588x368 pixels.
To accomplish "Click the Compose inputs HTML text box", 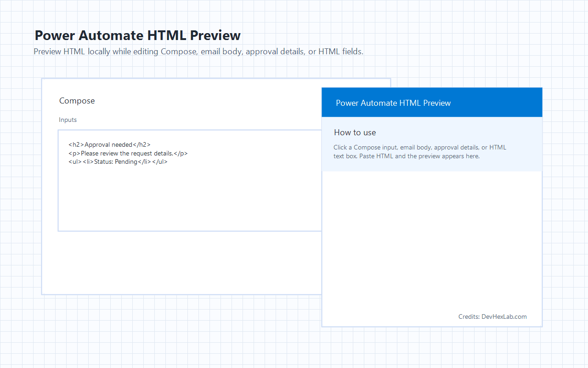I will 190,180.
